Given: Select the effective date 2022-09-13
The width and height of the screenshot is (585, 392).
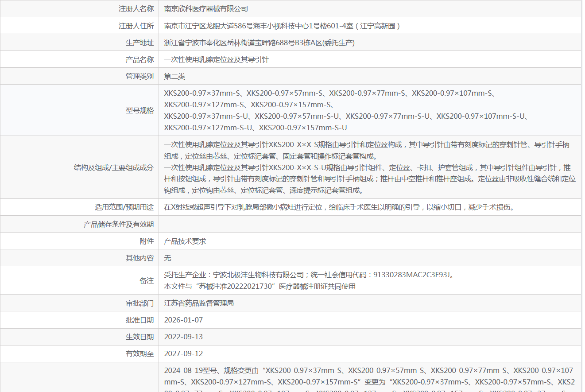Looking at the screenshot, I should point(183,337).
